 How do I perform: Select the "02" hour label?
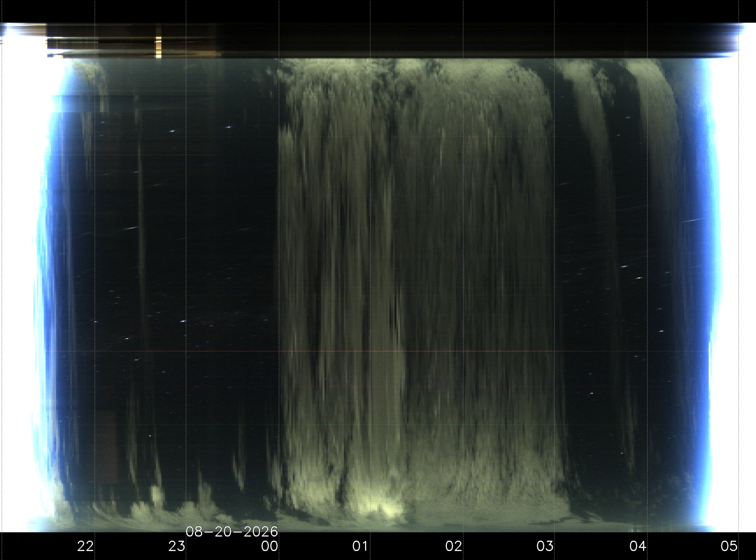coord(454,546)
